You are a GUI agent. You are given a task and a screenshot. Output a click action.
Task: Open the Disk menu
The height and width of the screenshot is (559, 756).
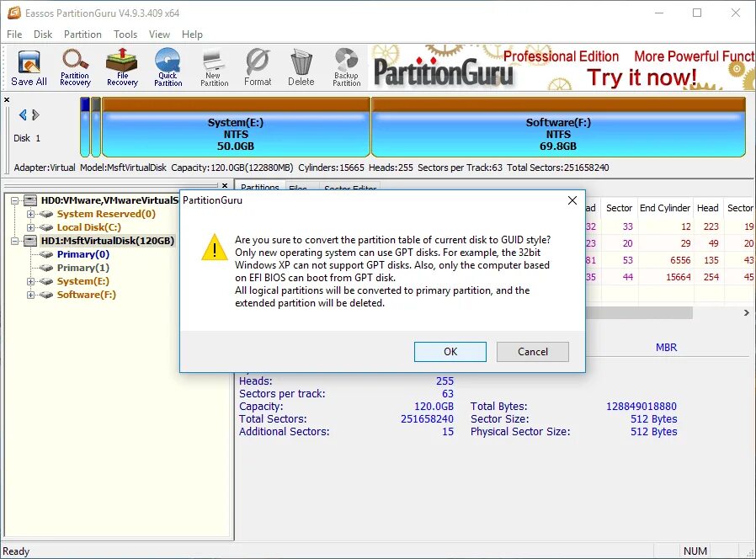[43, 35]
